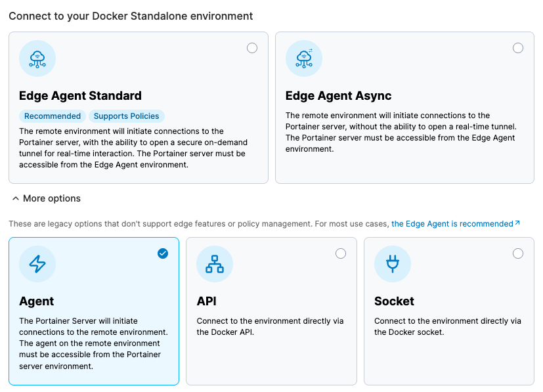
Task: Click the Supports Policies badge
Action: pos(126,116)
